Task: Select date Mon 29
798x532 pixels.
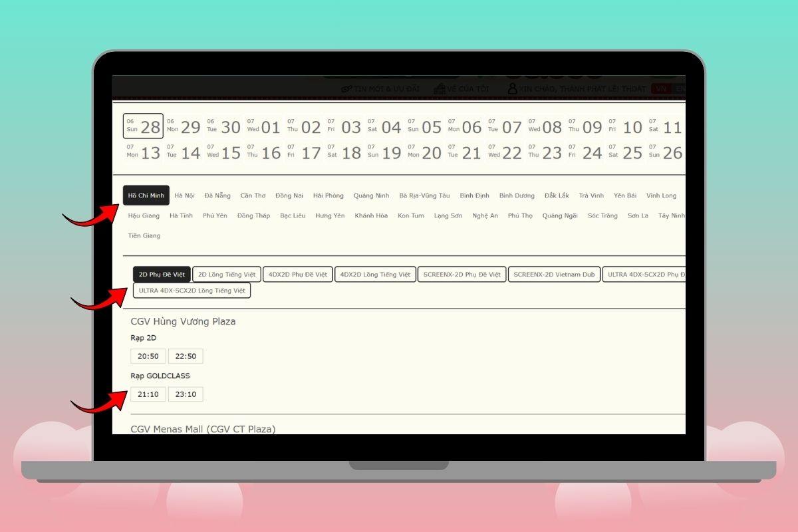Action: click(183, 126)
